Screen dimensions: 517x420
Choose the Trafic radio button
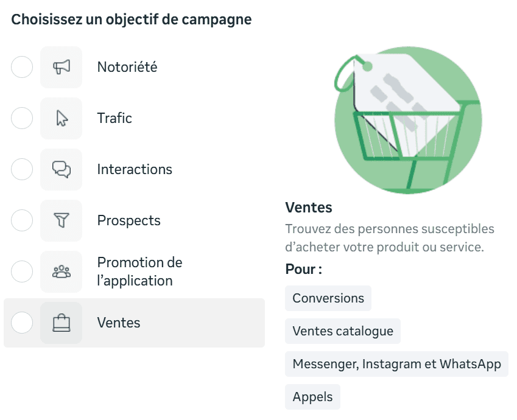22,118
